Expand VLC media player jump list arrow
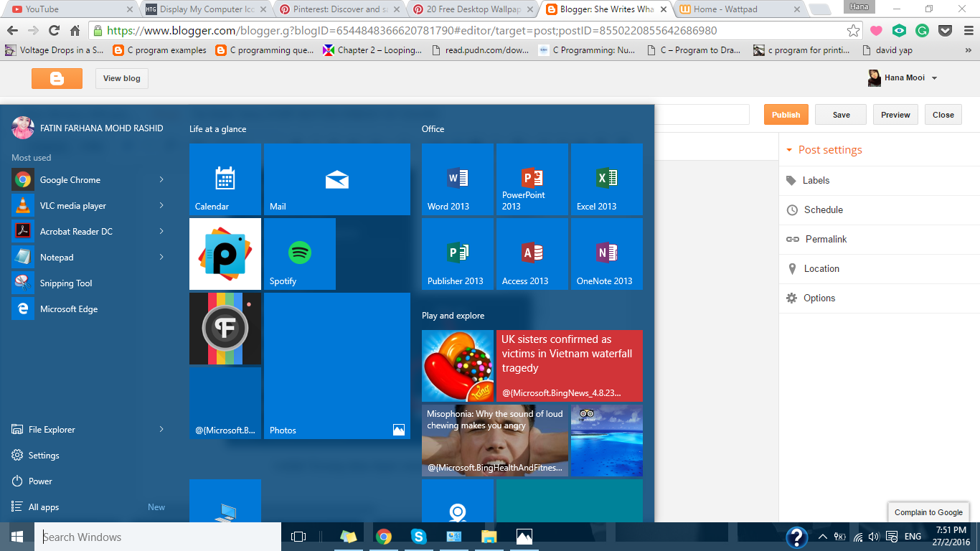The width and height of the screenshot is (980, 551). pos(161,205)
